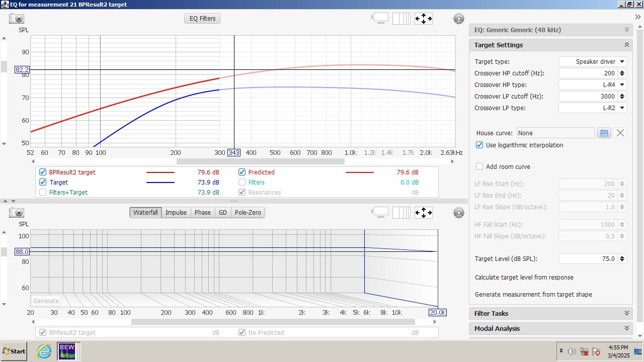Open Crossover HP type dropdown
The width and height of the screenshot is (644, 362).
click(x=593, y=84)
